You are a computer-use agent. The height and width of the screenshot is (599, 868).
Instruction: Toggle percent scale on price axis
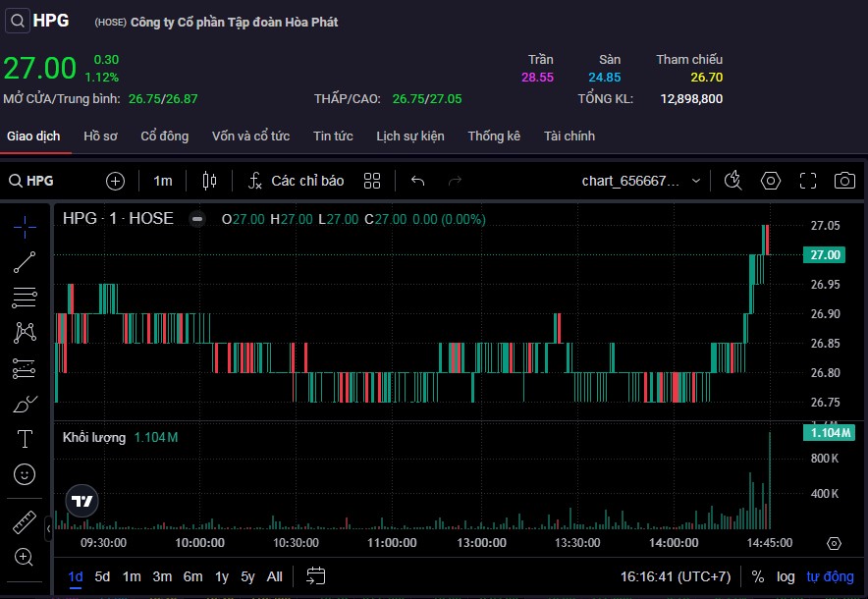coord(758,576)
